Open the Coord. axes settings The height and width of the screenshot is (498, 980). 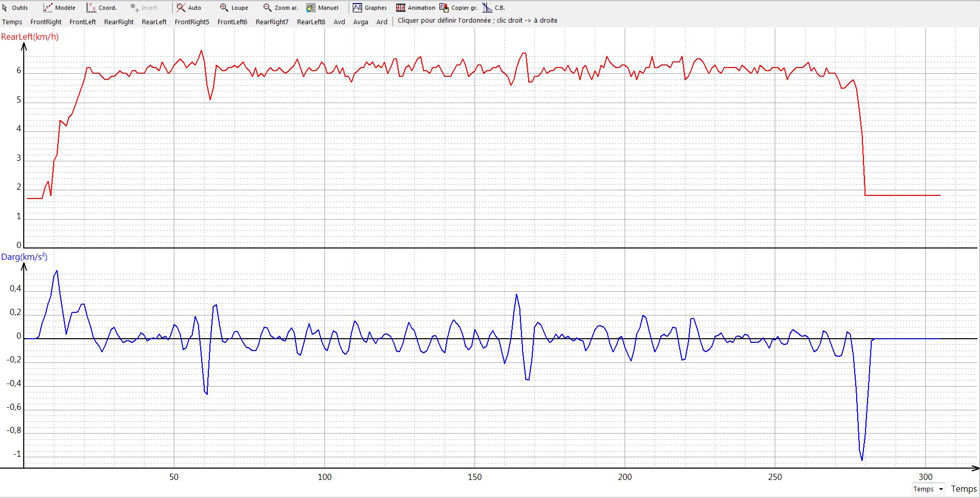102,8
